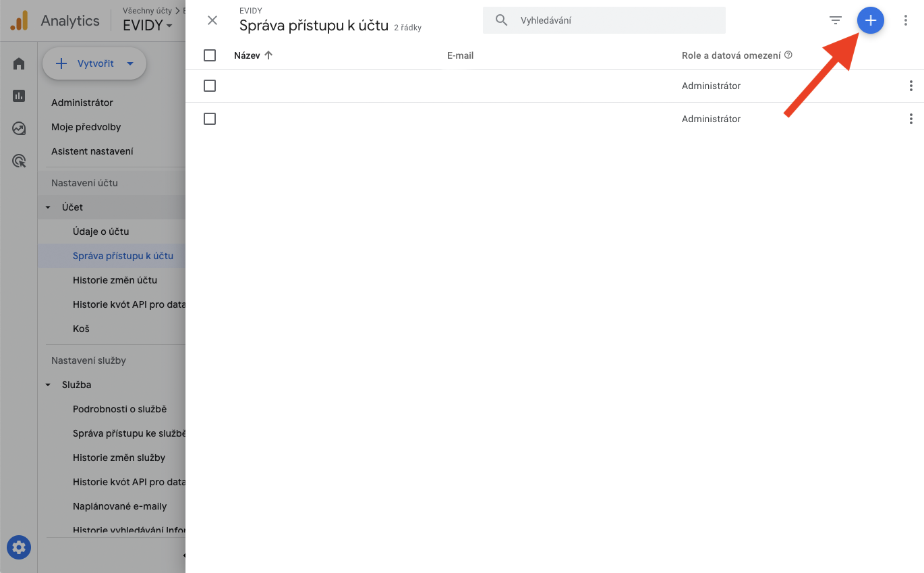Open the Advertising icon in the left rail
Image resolution: width=924 pixels, height=573 pixels.
click(19, 161)
